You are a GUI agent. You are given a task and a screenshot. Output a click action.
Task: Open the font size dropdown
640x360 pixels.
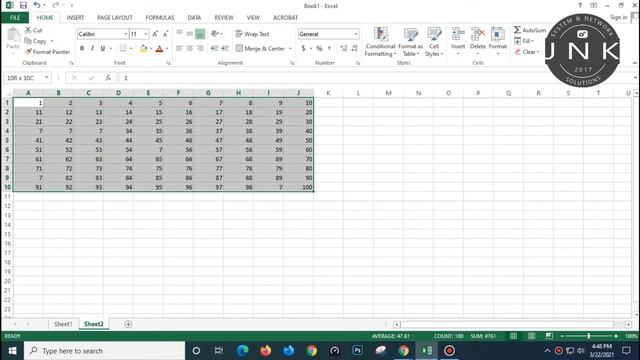point(146,34)
